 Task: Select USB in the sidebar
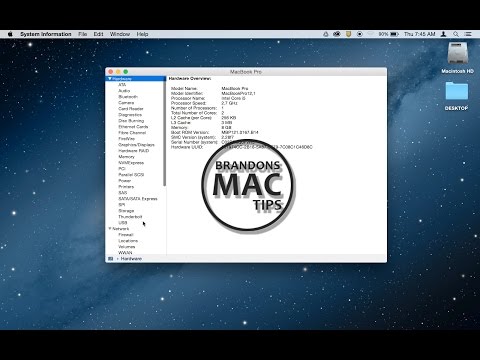click(123, 223)
